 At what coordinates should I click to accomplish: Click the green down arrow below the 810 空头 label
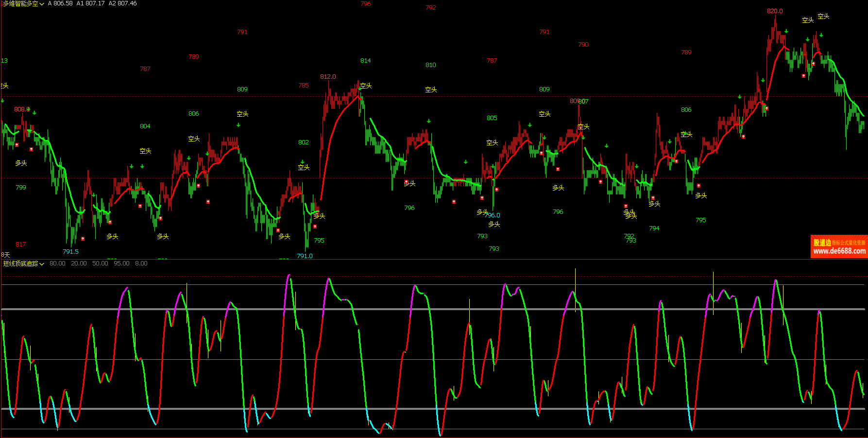pyautogui.click(x=429, y=121)
